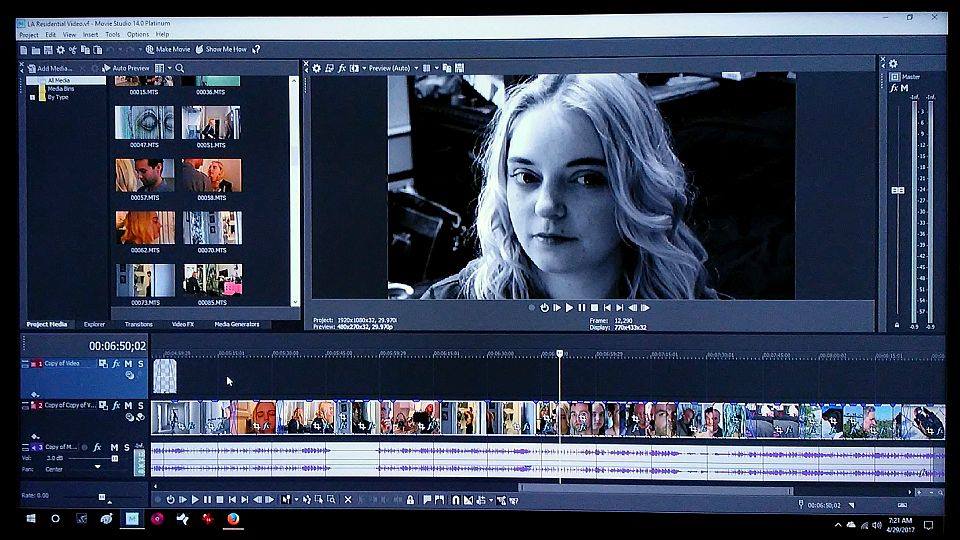Open the Preview (Auto) quality dropdown
Image resolution: width=960 pixels, height=540 pixels.
[x=392, y=69]
